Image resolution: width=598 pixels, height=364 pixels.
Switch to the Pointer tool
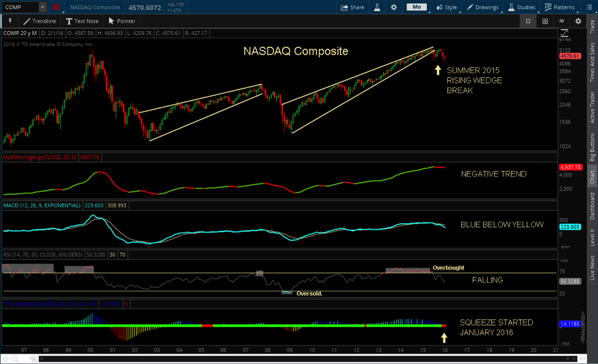click(122, 21)
